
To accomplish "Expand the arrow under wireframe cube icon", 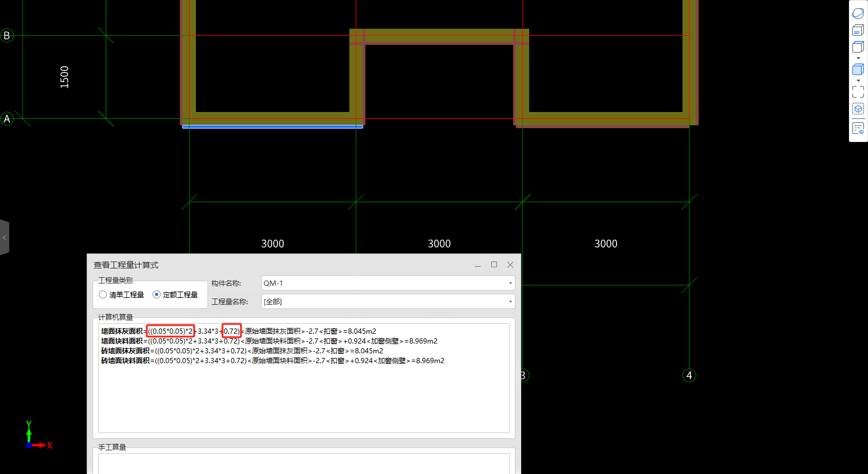I will [x=858, y=58].
